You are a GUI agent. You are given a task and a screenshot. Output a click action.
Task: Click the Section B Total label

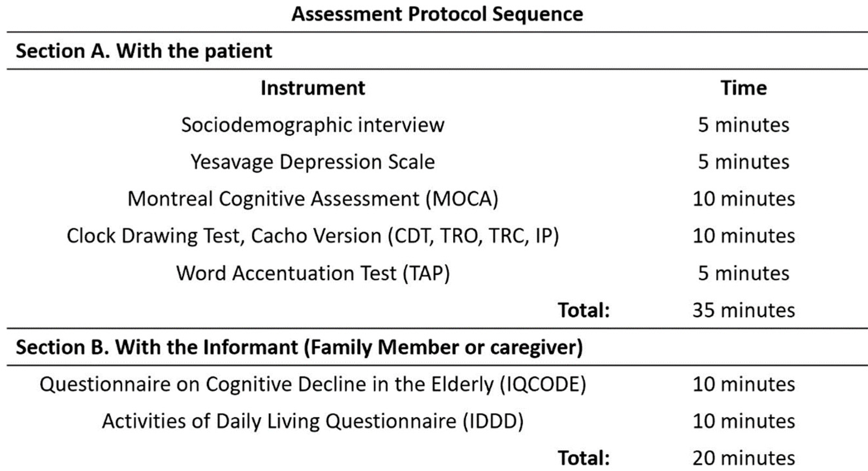pyautogui.click(x=584, y=459)
